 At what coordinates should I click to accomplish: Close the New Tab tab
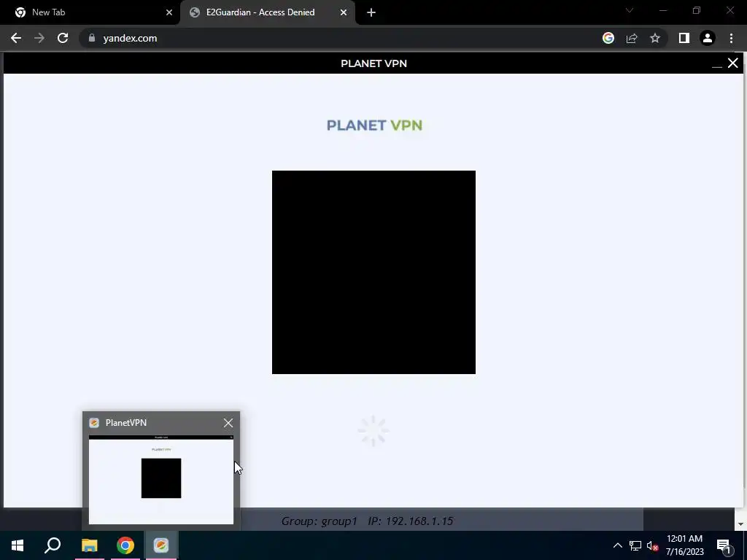click(169, 12)
